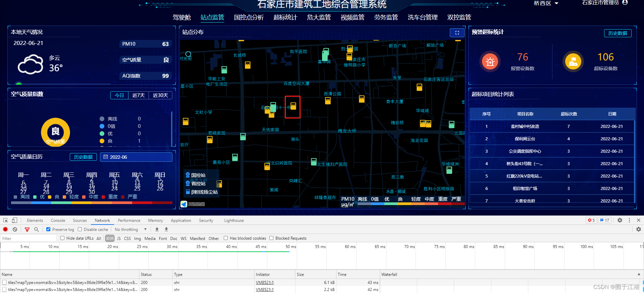Screen dimensions: 644x293
Task: Check the Blocked Requests checkbox
Action: point(271,238)
